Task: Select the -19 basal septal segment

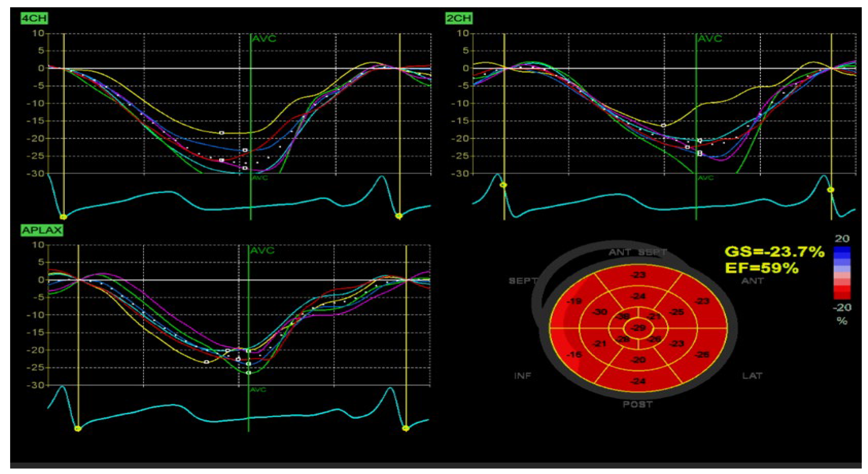Action: click(574, 302)
